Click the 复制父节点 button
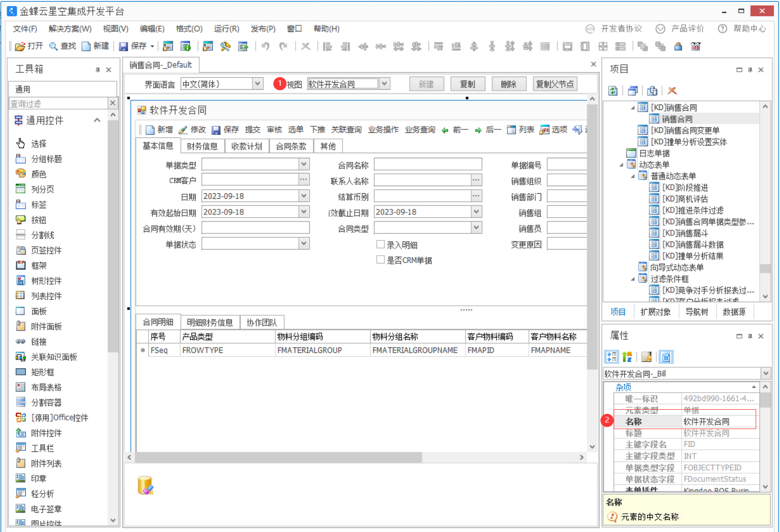780x532 pixels. pos(555,84)
